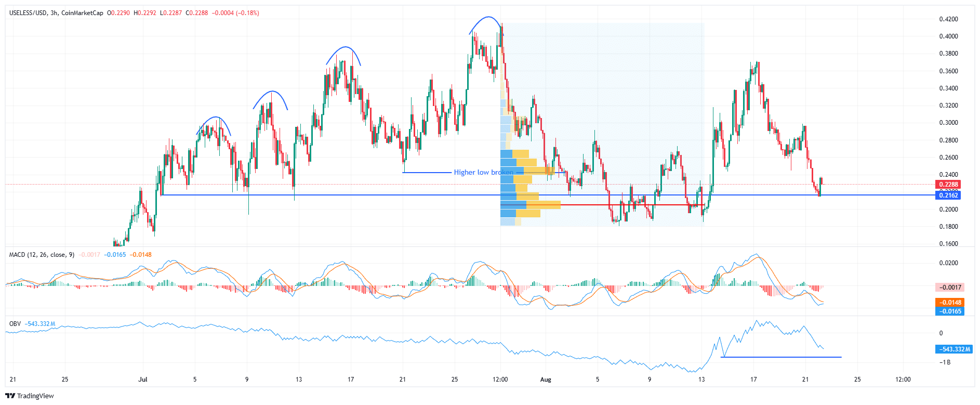Select the blue support line in OBV pane

tap(779, 357)
